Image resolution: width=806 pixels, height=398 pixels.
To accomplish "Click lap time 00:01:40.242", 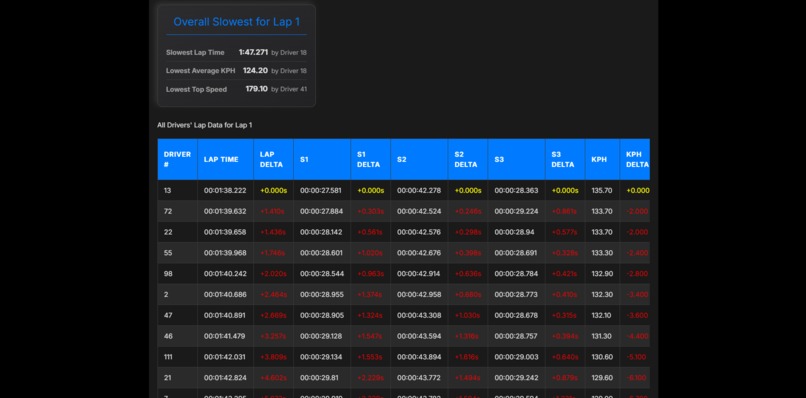I will coord(225,274).
